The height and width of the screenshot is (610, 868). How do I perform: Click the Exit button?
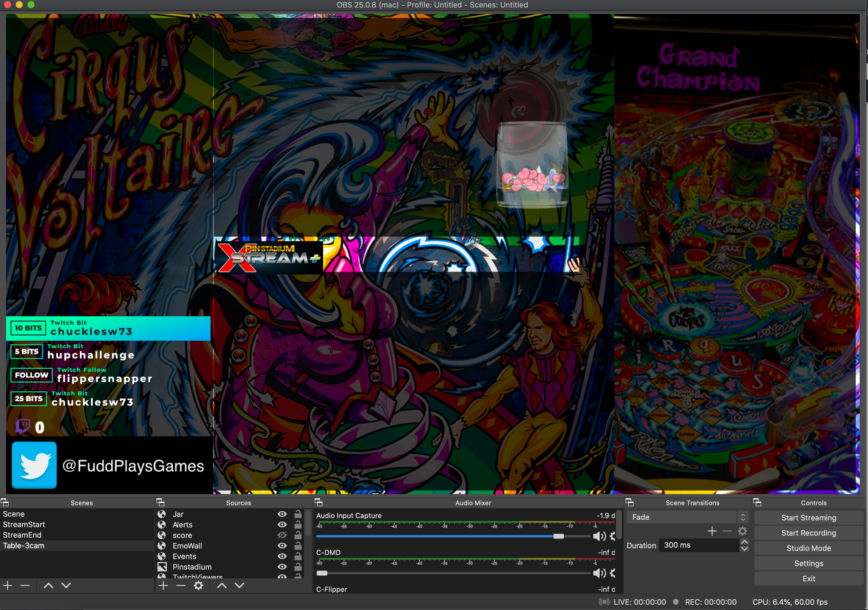[809, 578]
